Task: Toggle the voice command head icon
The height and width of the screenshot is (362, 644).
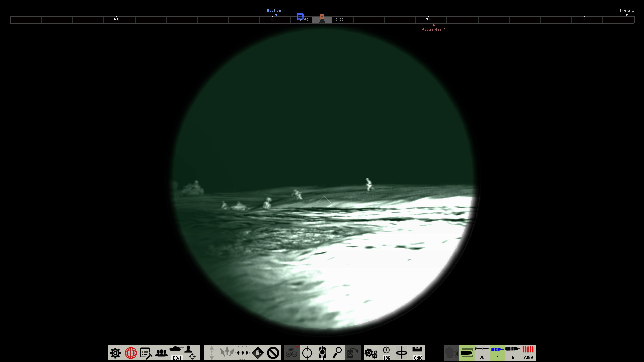Action: 451,353
